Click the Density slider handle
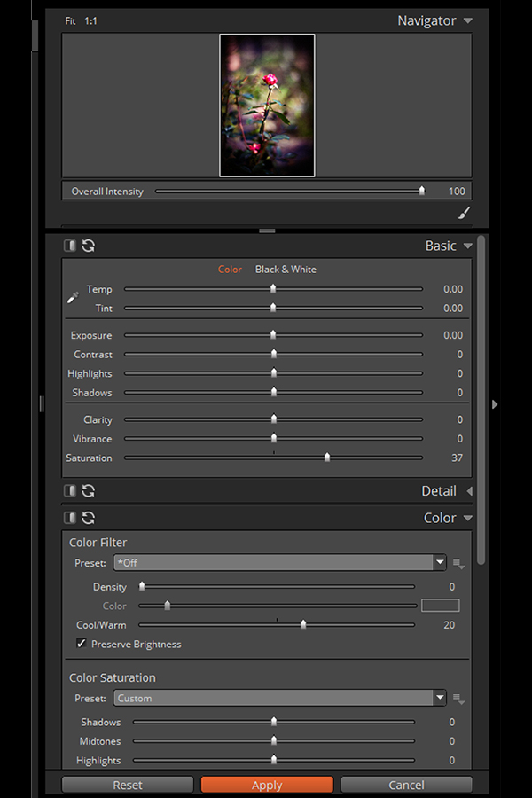 tap(142, 586)
